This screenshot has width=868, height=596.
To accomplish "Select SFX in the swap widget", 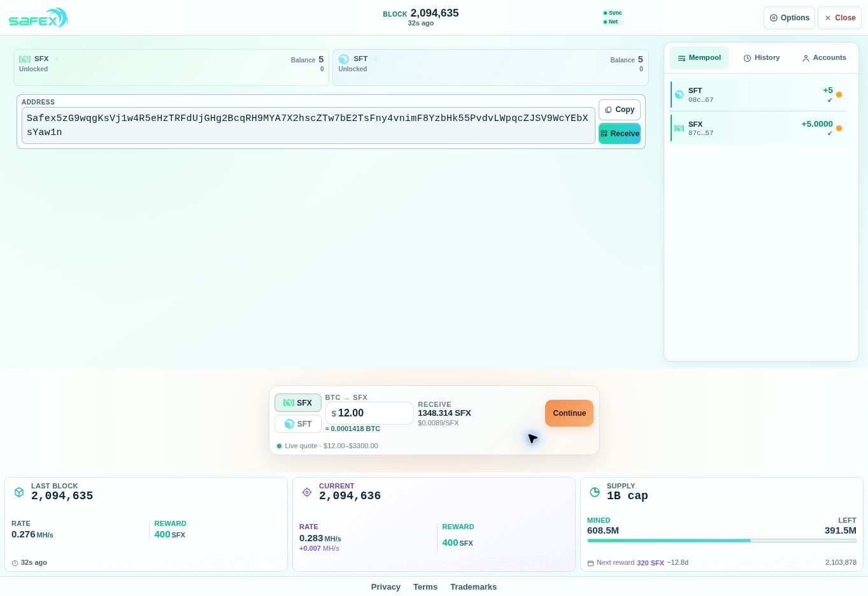I will click(298, 402).
